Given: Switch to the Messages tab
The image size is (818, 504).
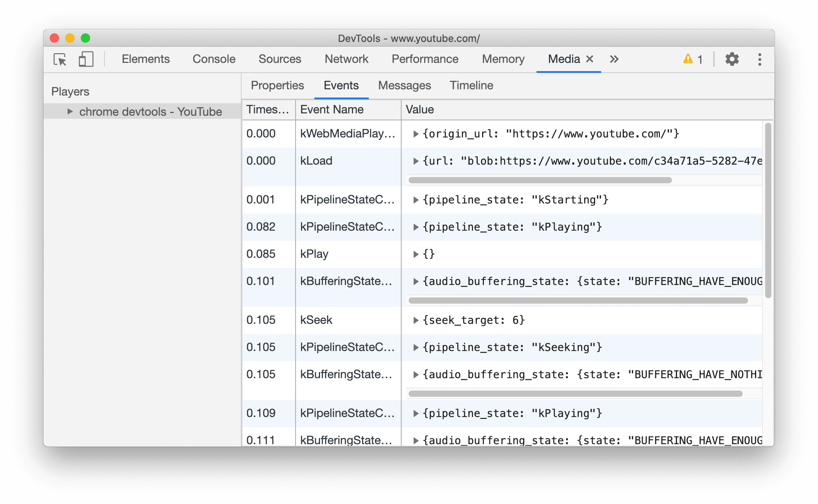Looking at the screenshot, I should [x=406, y=85].
